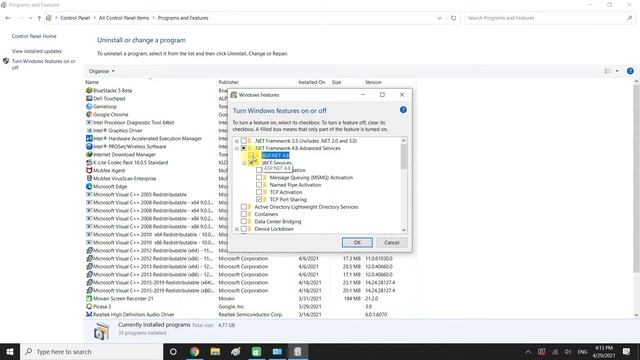
Task: Click the taskbar Type here to search box
Action: coord(92,351)
